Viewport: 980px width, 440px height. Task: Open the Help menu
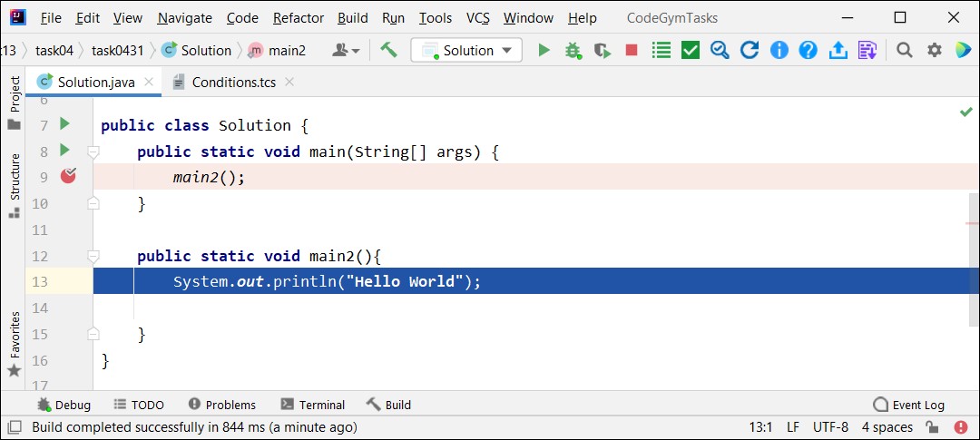coord(582,18)
